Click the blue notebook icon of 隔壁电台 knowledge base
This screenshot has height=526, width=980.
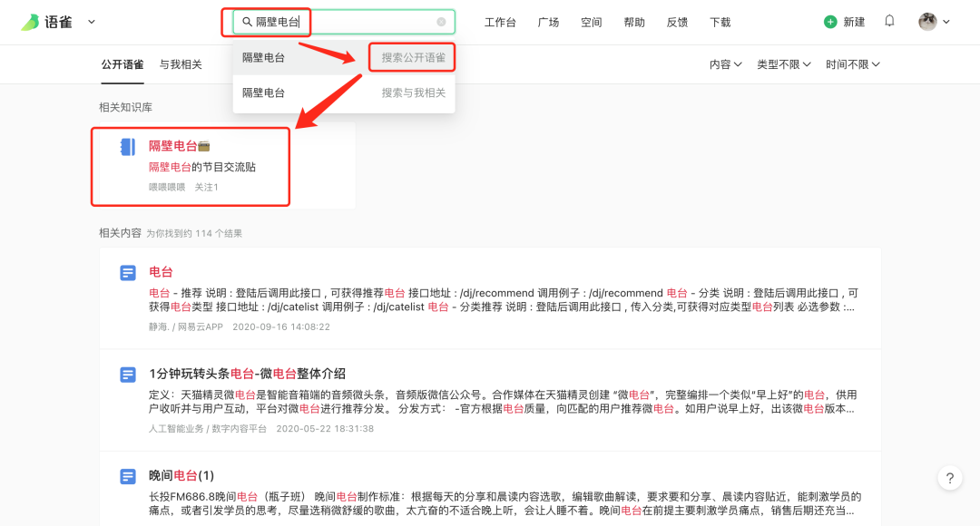click(x=128, y=147)
